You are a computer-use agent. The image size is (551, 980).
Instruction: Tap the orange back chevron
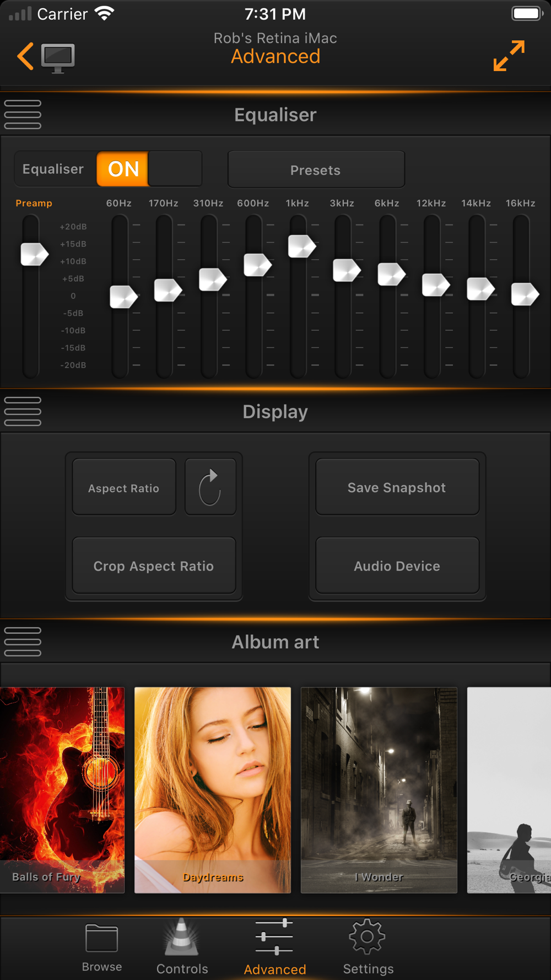(x=25, y=56)
